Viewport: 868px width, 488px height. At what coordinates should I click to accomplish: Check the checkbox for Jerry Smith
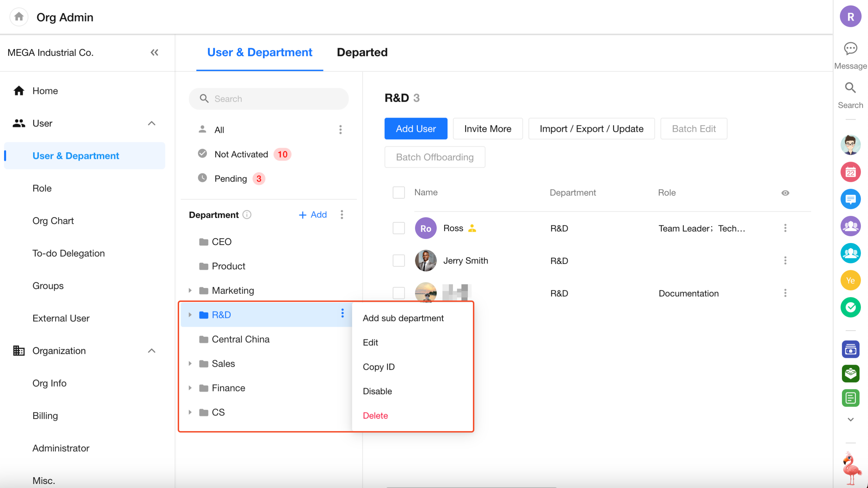click(x=399, y=261)
